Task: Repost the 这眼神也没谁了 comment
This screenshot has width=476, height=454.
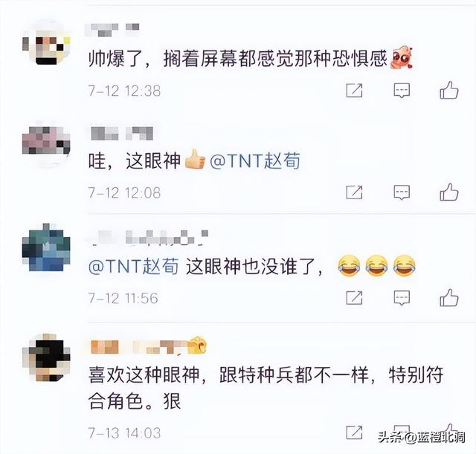Action: coord(354,298)
